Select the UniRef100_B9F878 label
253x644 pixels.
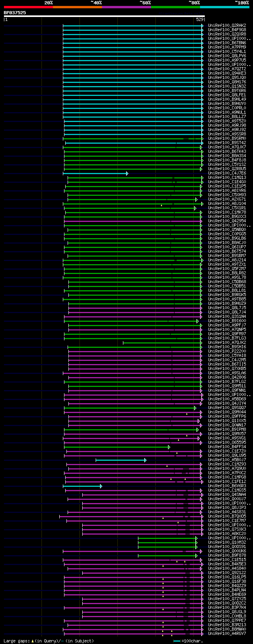tap(227, 556)
